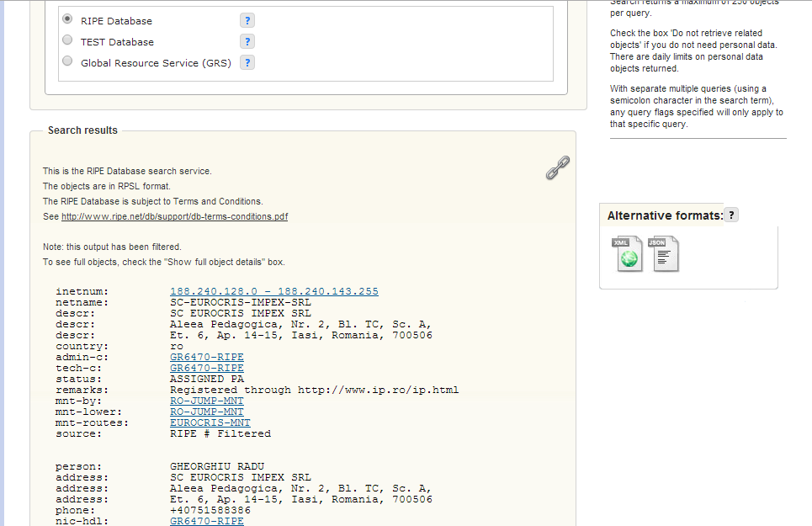
Task: Click the netname value SC-EUROCRIS-IMPEX-SRL
Action: point(241,302)
